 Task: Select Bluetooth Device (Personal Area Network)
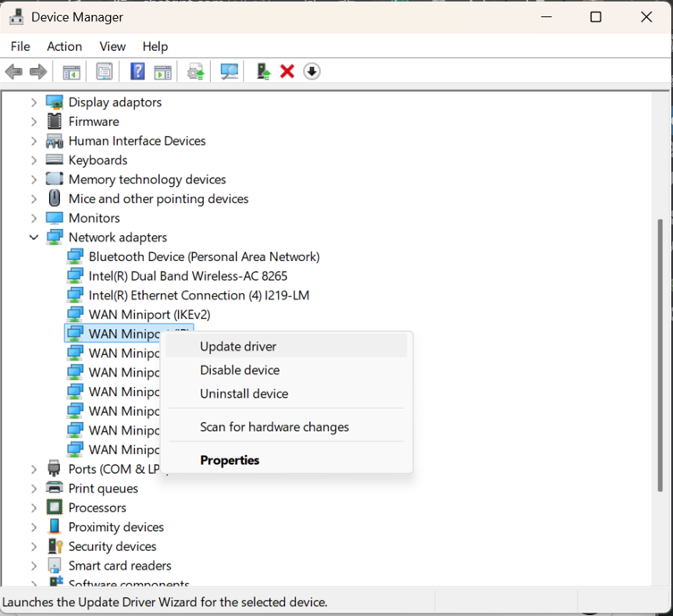pyautogui.click(x=204, y=257)
